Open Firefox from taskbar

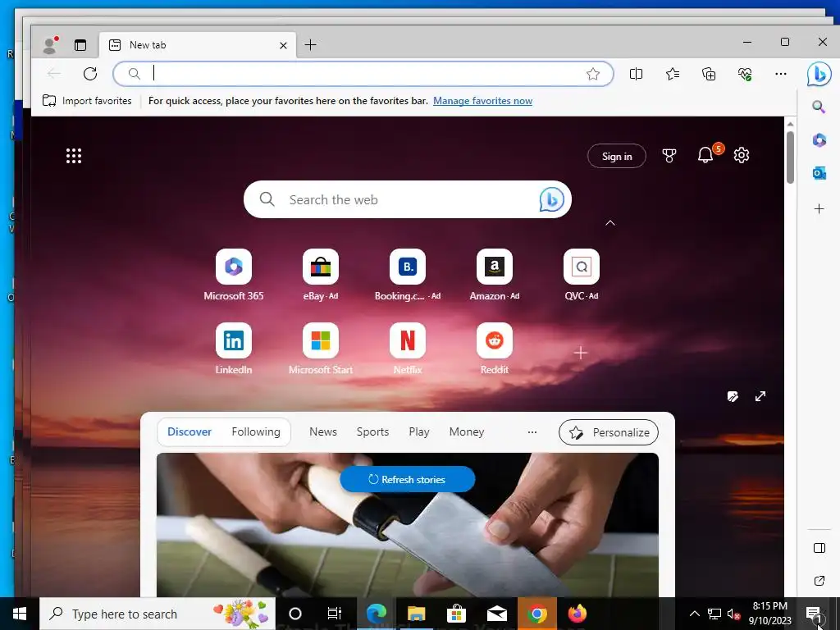tap(577, 614)
